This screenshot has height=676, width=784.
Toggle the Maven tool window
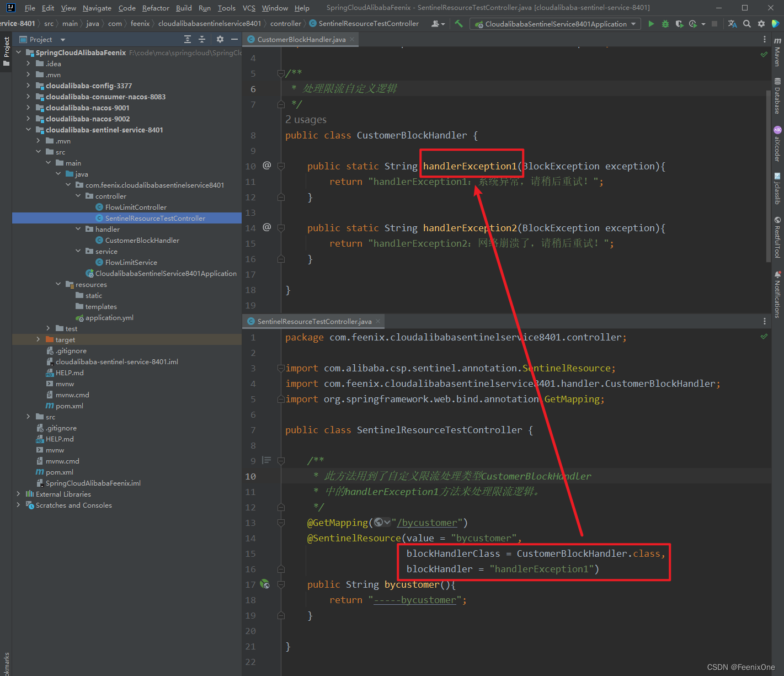(777, 52)
